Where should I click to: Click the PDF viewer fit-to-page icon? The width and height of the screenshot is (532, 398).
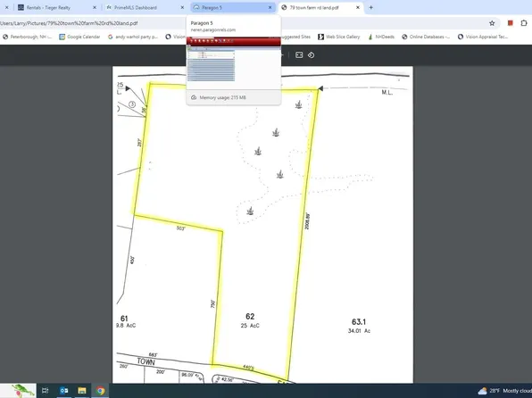[299, 55]
